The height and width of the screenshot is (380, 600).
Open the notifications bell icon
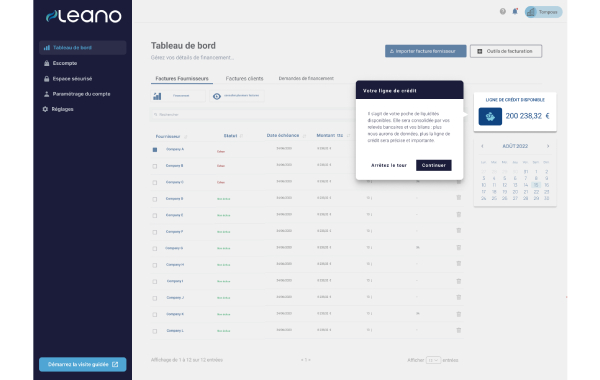515,11
